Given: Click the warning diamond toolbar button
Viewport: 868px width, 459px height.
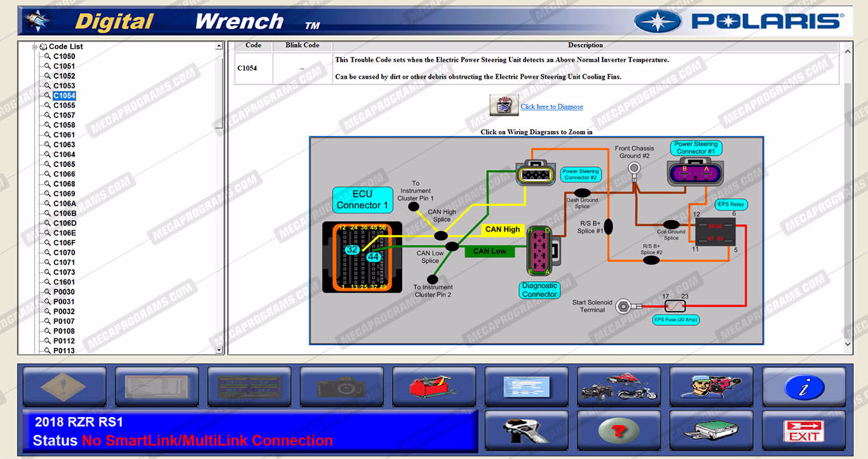Looking at the screenshot, I should tap(64, 387).
